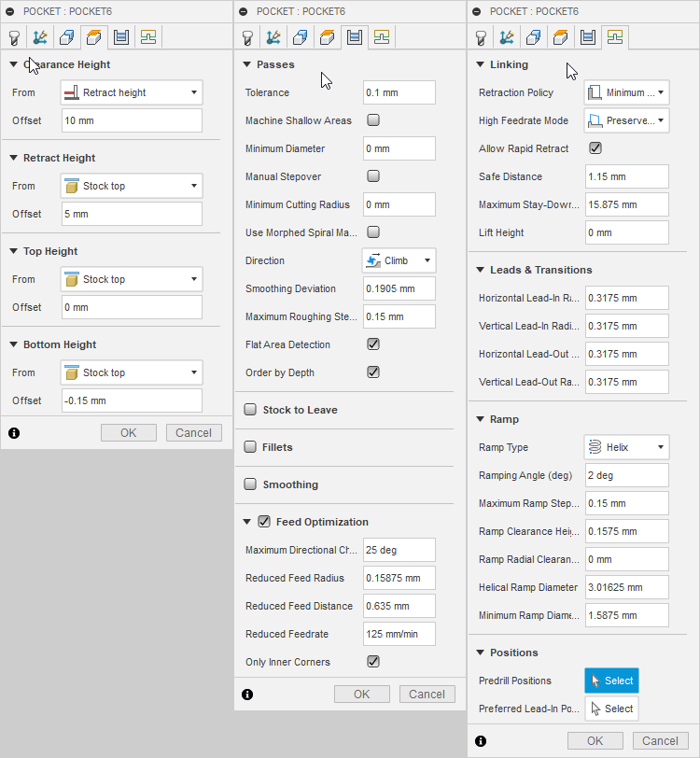
Task: Collapse right POCKET6 panel via header minus icon
Action: (477, 11)
